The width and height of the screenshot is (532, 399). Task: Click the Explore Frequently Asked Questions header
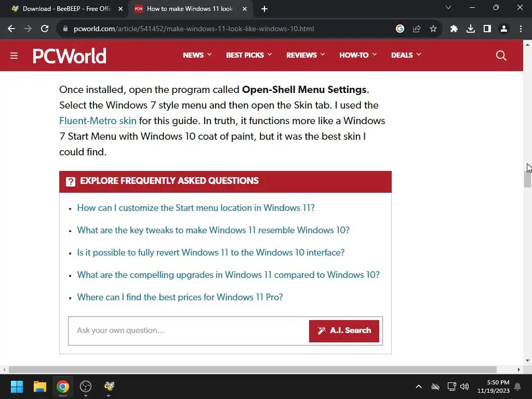tap(225, 181)
